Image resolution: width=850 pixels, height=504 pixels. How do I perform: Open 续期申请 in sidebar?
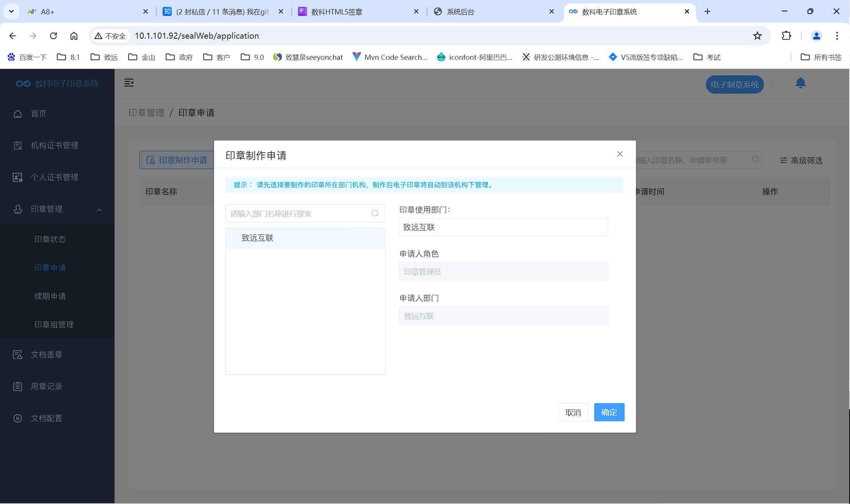pyautogui.click(x=50, y=296)
